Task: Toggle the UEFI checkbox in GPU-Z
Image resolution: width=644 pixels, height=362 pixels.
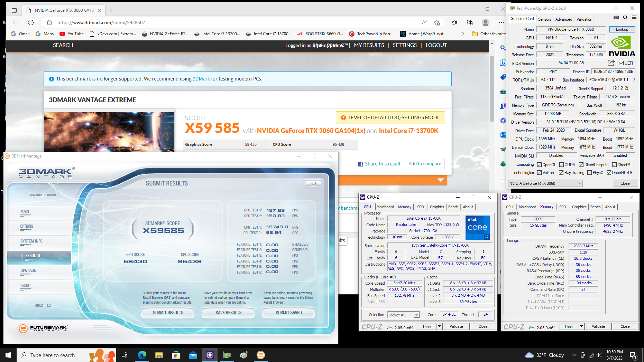Action: click(x=621, y=63)
